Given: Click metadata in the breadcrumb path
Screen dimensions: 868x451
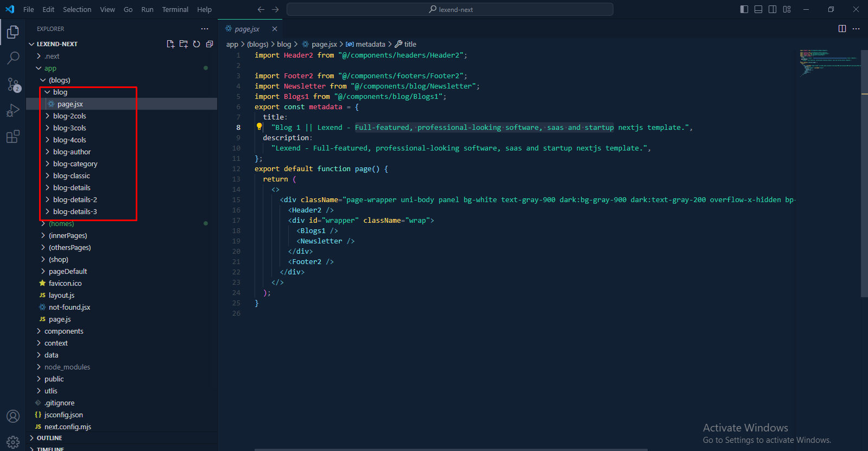Looking at the screenshot, I should pyautogui.click(x=370, y=44).
